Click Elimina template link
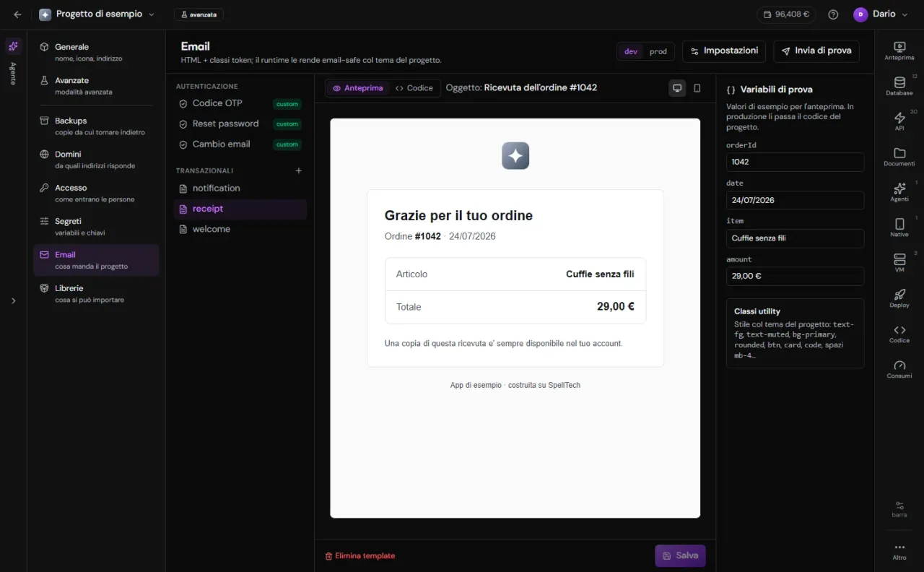924x572 pixels. pyautogui.click(x=360, y=556)
